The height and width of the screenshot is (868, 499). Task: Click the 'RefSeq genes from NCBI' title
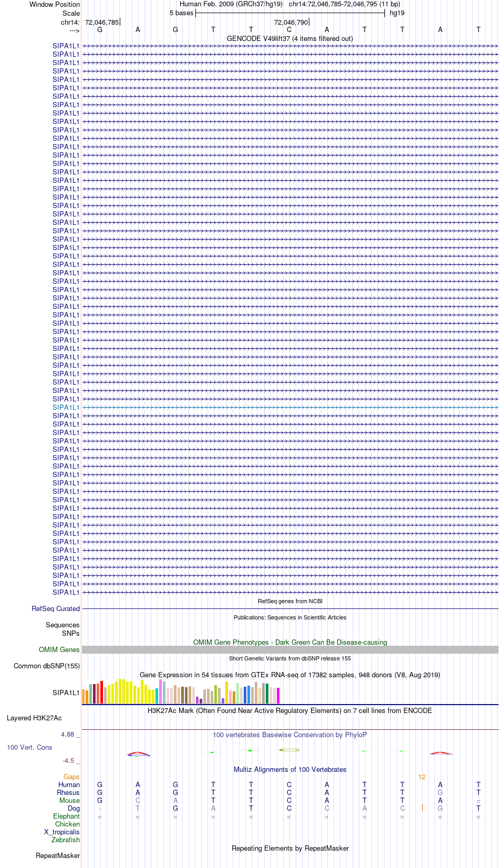click(290, 601)
